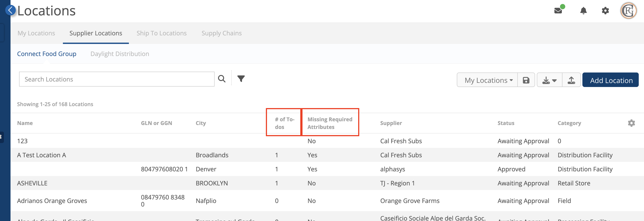
Task: Open table column settings gear
Action: coord(631,123)
